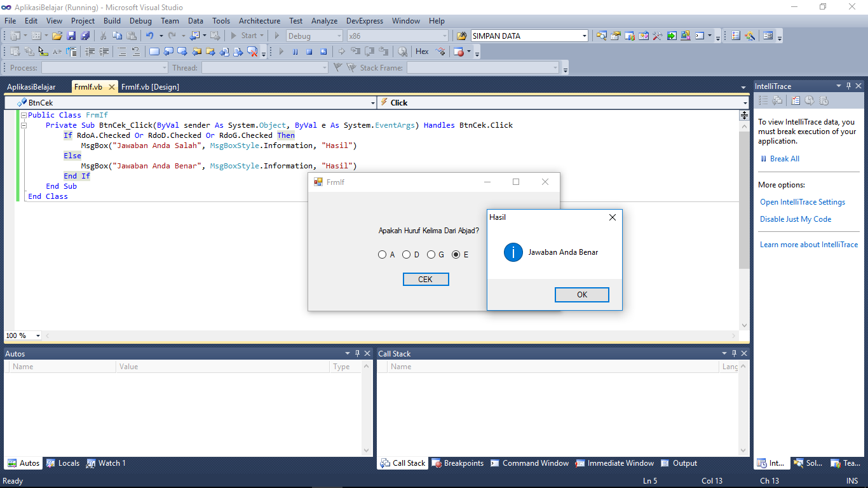
Task: Switch to the Breakpoints tab
Action: 458,463
